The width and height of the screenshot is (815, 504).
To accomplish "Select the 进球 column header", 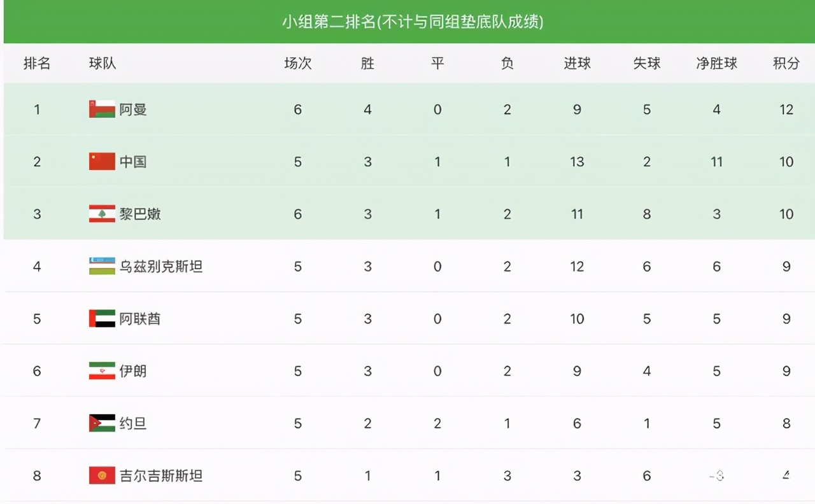I will pos(577,64).
